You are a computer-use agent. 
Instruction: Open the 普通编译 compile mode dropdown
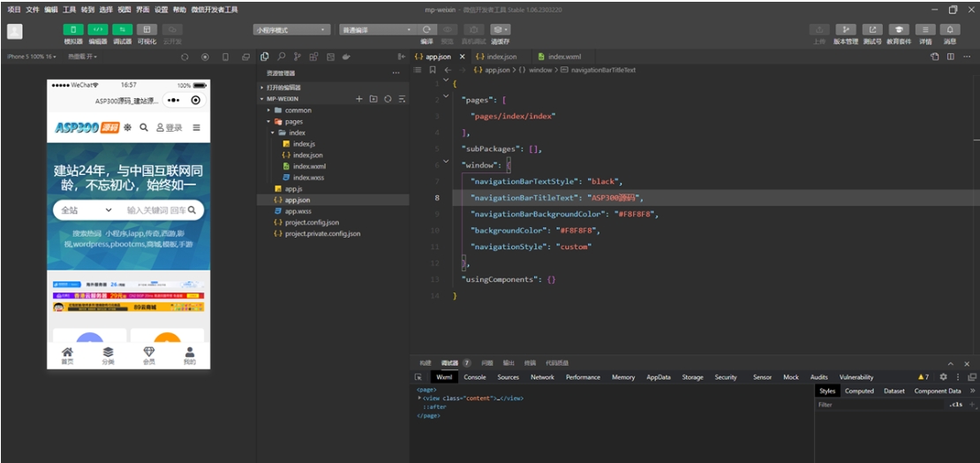click(377, 30)
